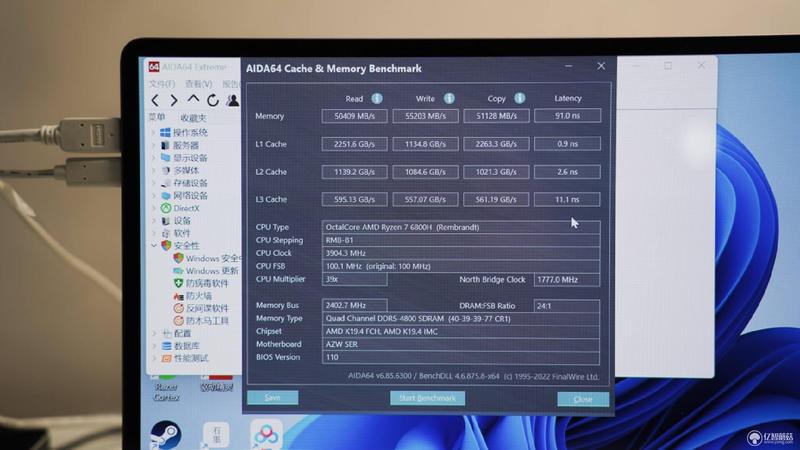Open the 文件(F) menu
800x450 pixels.
162,84
